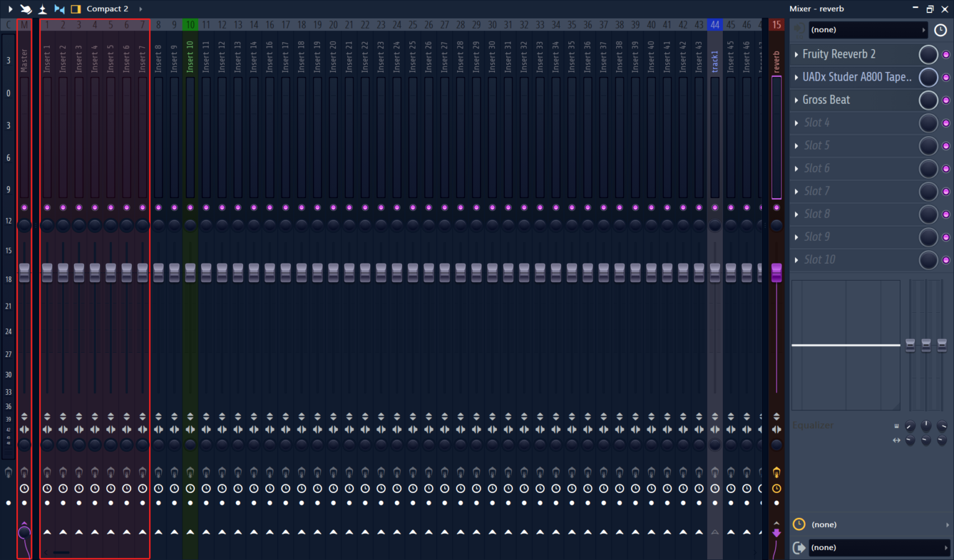Screen dimensions: 954x560
Task: Click the stereo separation icon in mixer toolbar
Action: point(60,9)
